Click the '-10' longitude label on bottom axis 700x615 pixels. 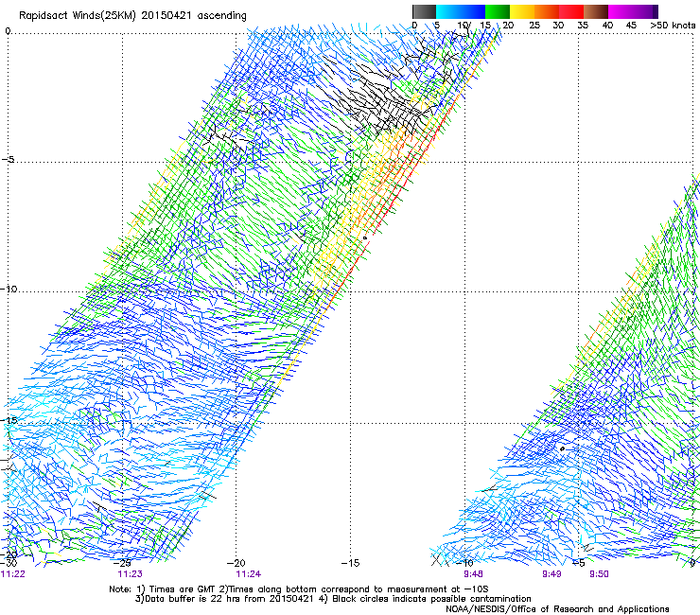pos(465,563)
